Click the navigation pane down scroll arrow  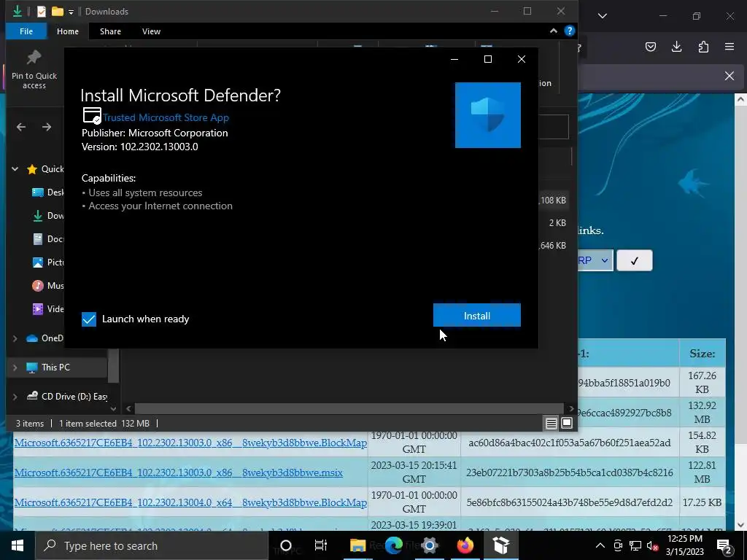click(113, 408)
